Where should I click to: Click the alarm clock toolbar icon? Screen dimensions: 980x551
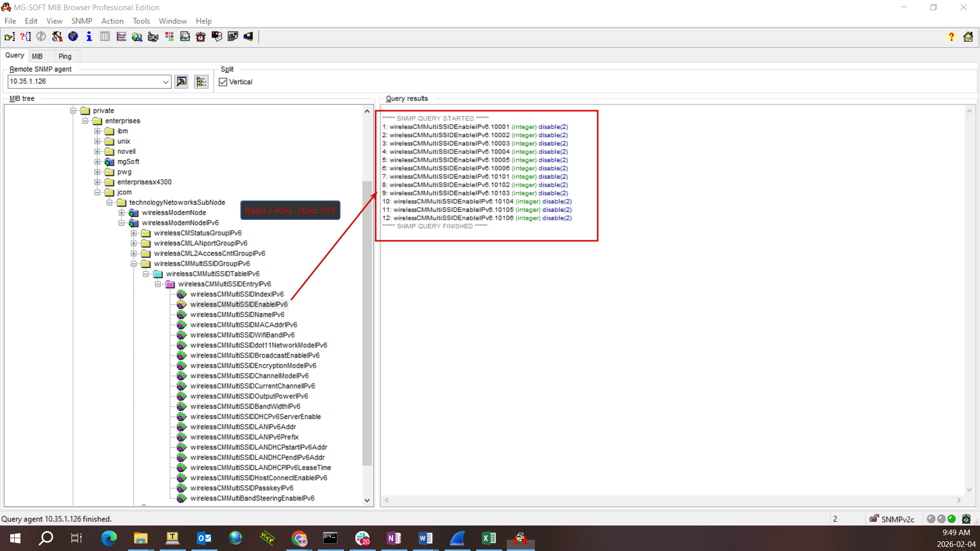(201, 37)
